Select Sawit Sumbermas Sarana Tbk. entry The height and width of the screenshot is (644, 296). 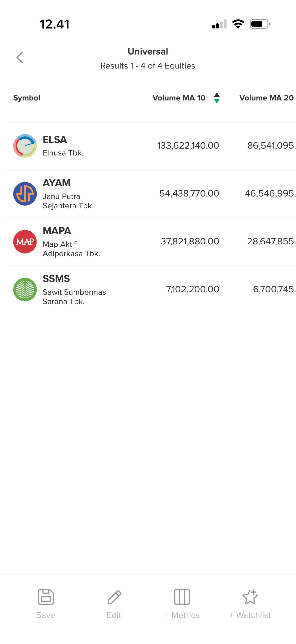click(x=74, y=297)
